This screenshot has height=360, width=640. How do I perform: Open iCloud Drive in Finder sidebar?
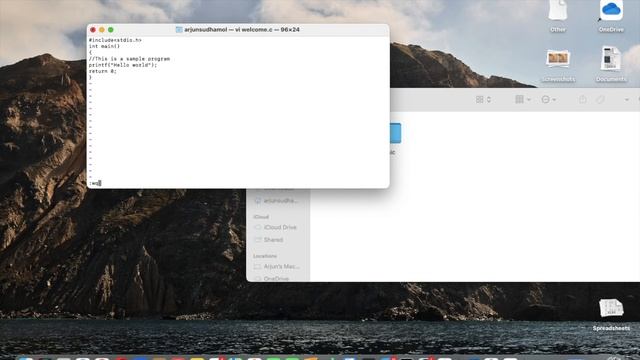(x=276, y=227)
